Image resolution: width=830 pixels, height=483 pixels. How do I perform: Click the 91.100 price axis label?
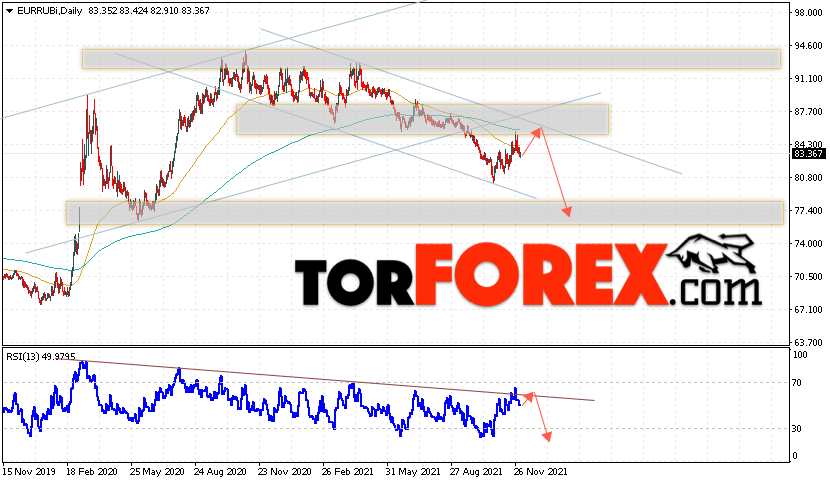(x=808, y=78)
